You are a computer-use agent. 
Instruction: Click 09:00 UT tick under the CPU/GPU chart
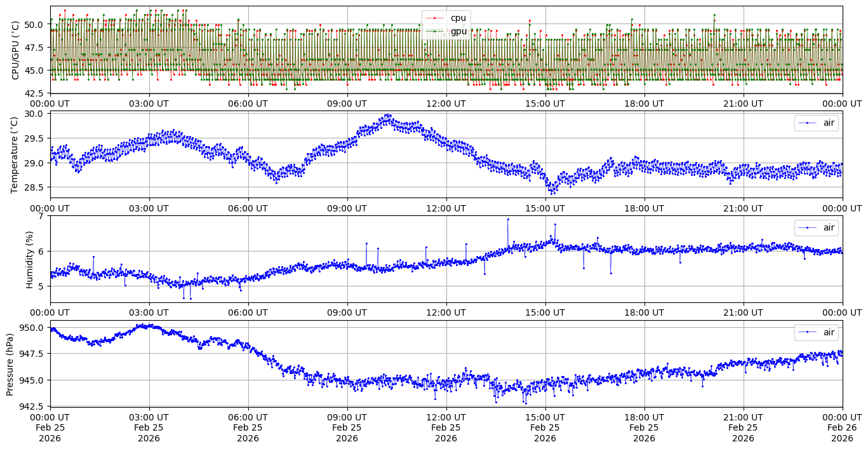point(347,104)
